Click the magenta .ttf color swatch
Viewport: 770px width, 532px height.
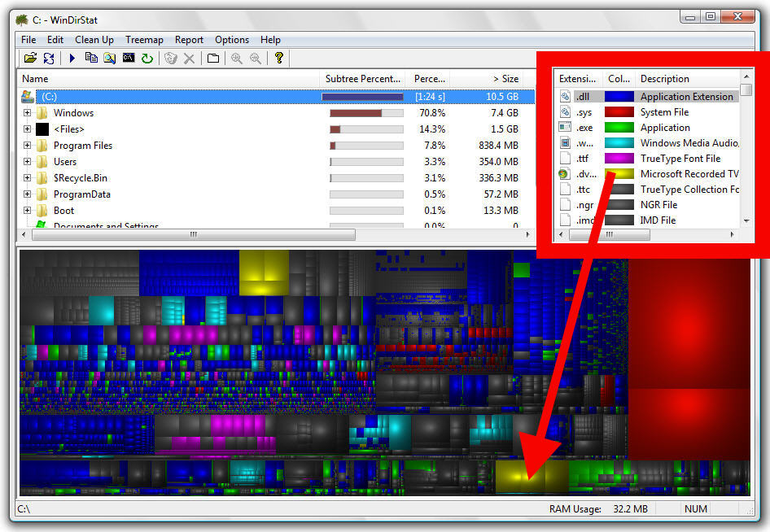619,158
